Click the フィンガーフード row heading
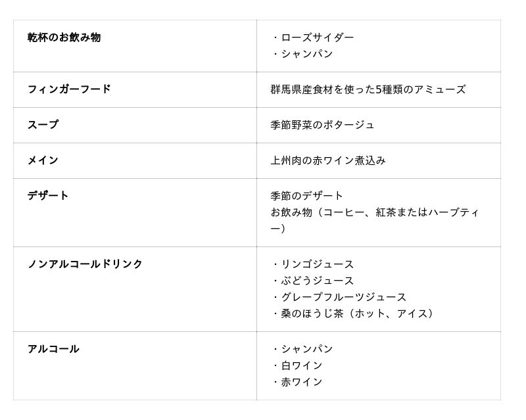The width and height of the screenshot is (526, 420). (69, 89)
